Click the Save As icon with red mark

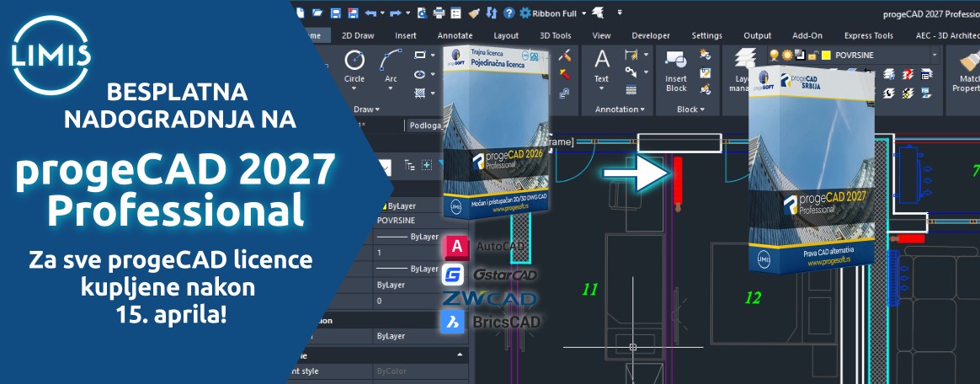pyautogui.click(x=353, y=13)
